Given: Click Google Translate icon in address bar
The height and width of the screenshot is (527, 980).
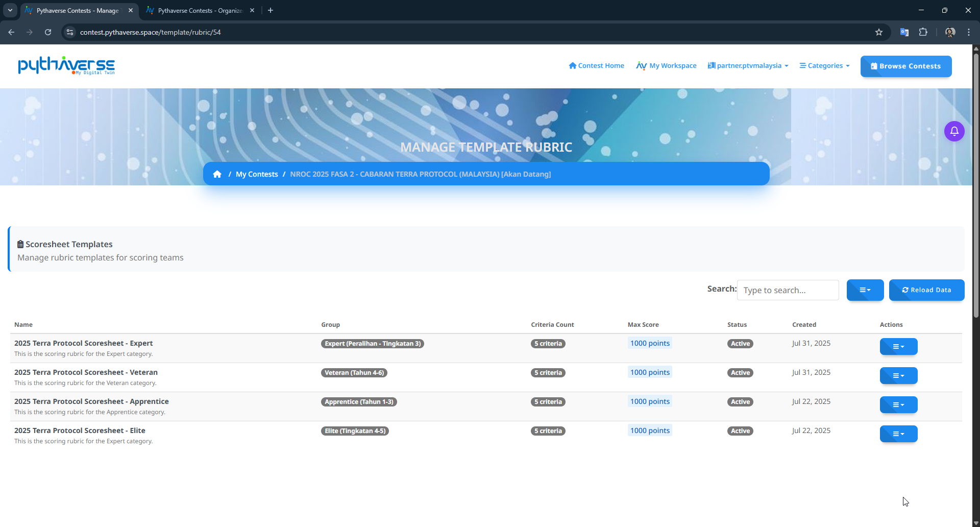Looking at the screenshot, I should [x=904, y=32].
